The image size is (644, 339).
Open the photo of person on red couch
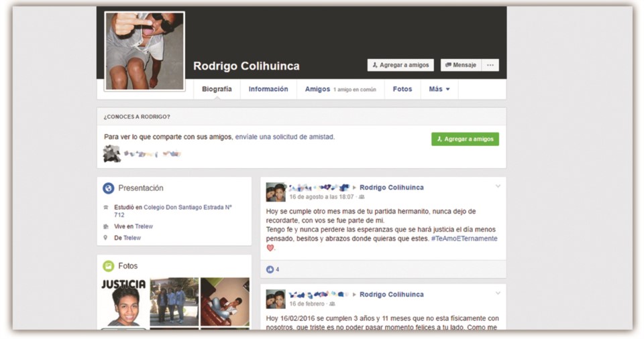click(x=225, y=302)
